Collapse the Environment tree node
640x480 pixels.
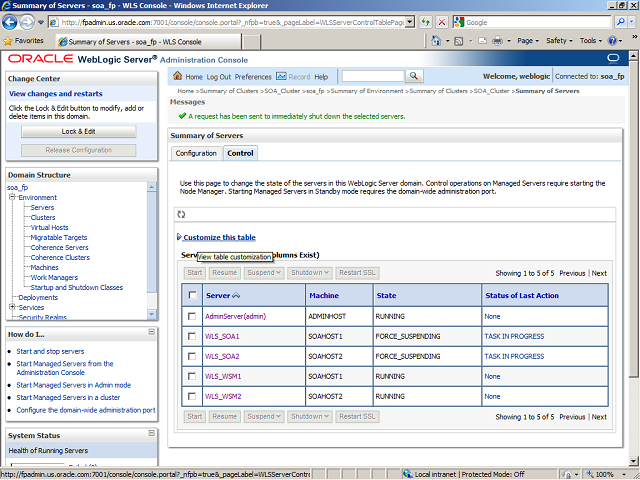12,197
